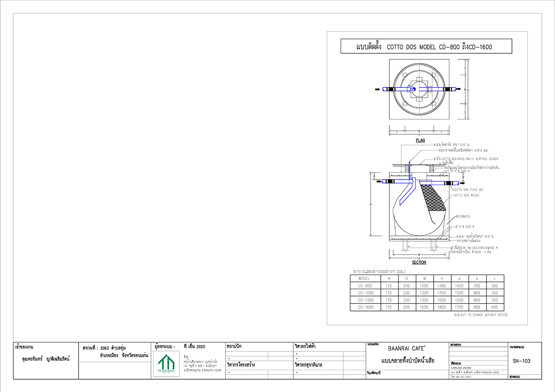Click the sheet number 'SN-103'

(x=521, y=361)
